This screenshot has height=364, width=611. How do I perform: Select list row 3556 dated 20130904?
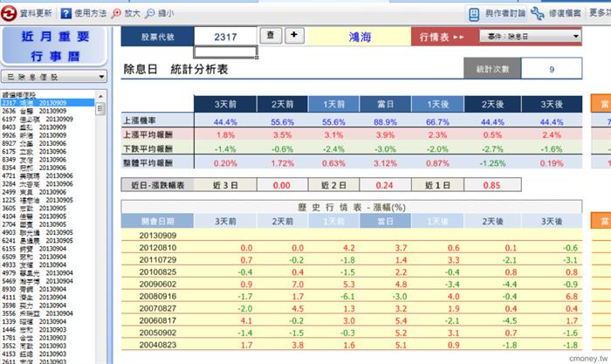(x=47, y=313)
